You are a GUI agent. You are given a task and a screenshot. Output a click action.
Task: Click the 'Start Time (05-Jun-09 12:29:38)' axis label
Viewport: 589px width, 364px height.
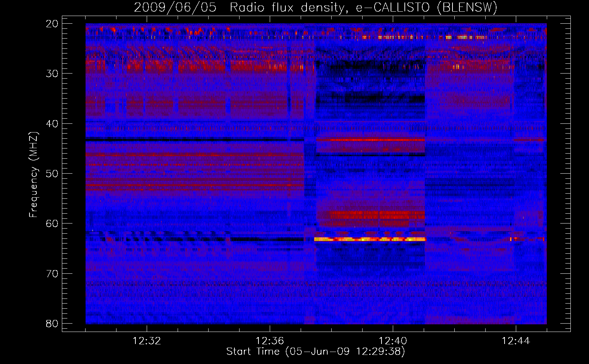[316, 352]
